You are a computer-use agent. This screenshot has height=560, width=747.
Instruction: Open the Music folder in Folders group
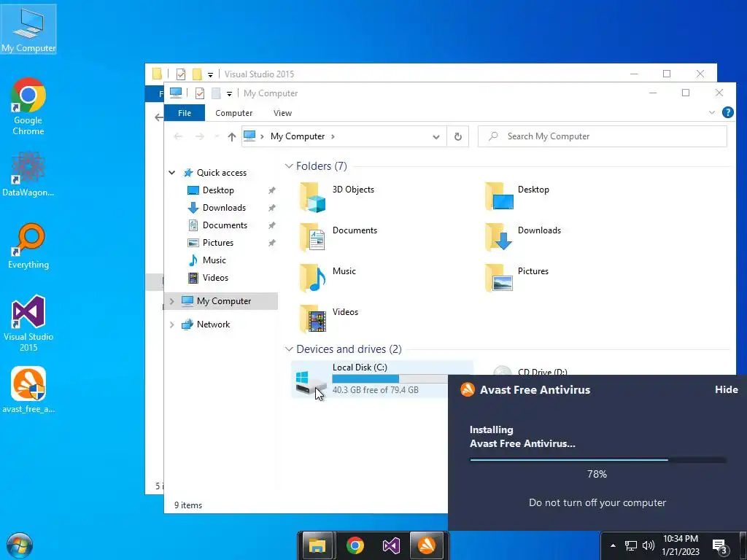pos(328,278)
